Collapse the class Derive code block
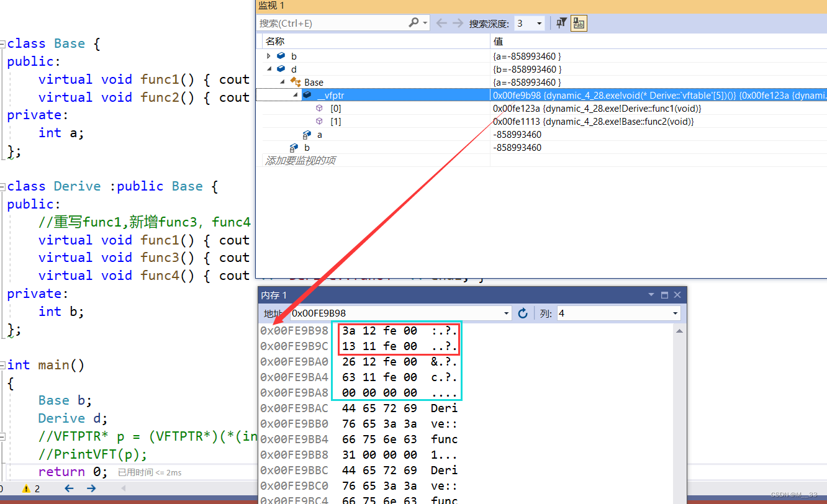Image resolution: width=827 pixels, height=504 pixels. click(3, 187)
